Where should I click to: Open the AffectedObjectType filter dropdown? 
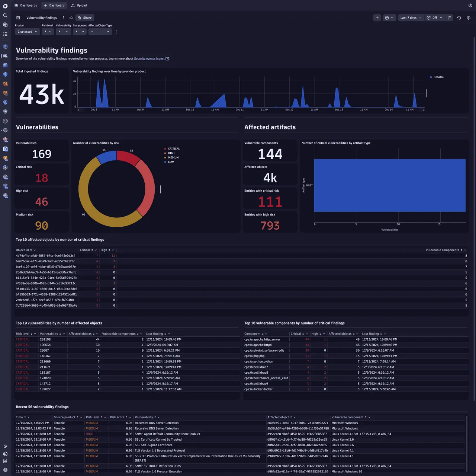[100, 32]
